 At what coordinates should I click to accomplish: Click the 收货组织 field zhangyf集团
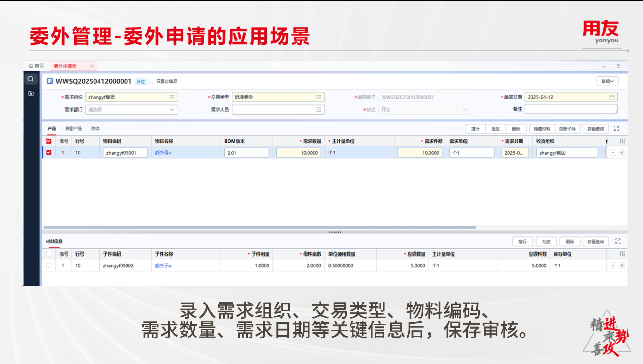click(567, 153)
